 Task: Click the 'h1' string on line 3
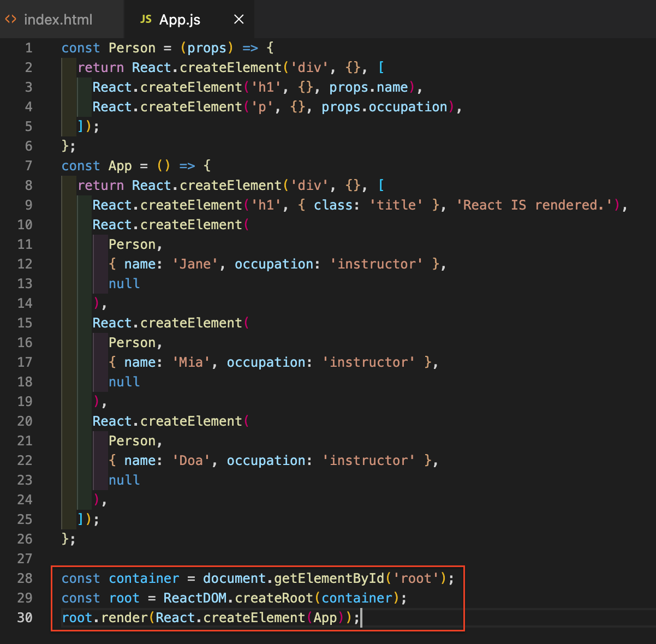tap(266, 87)
